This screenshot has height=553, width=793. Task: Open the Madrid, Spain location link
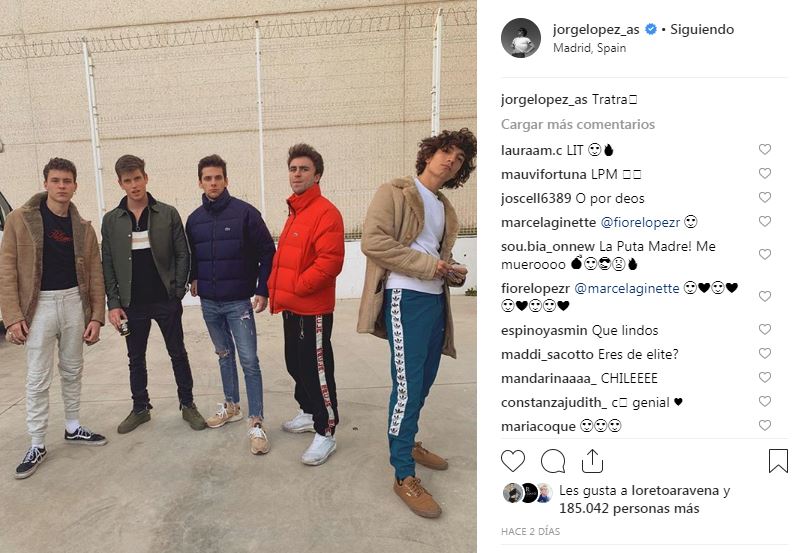click(590, 48)
